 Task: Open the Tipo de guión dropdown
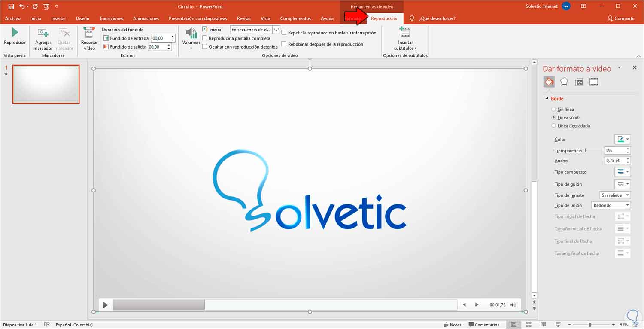(x=623, y=184)
